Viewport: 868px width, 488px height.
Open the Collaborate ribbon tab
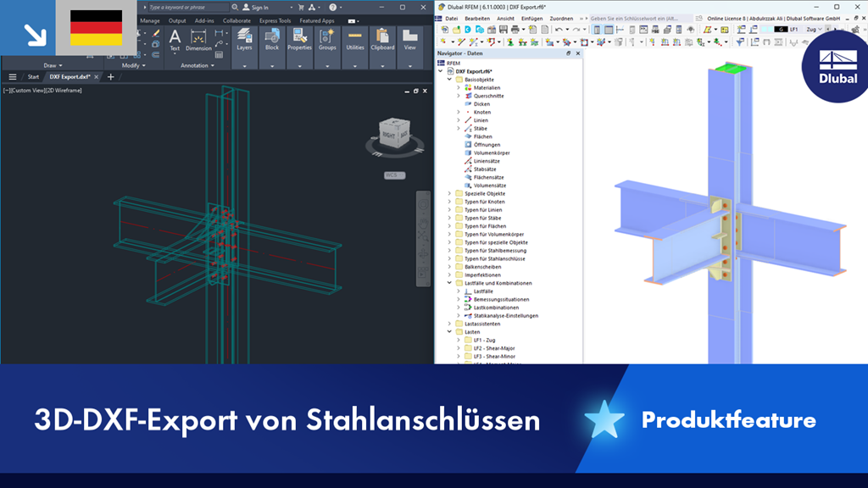(x=236, y=20)
